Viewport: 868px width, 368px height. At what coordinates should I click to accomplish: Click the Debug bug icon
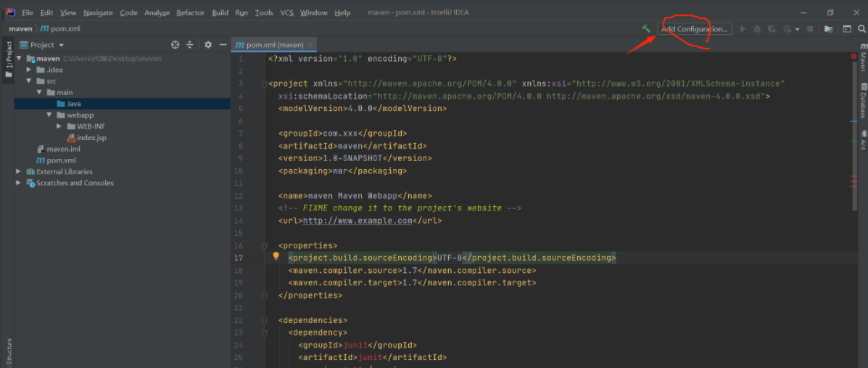pyautogui.click(x=757, y=29)
